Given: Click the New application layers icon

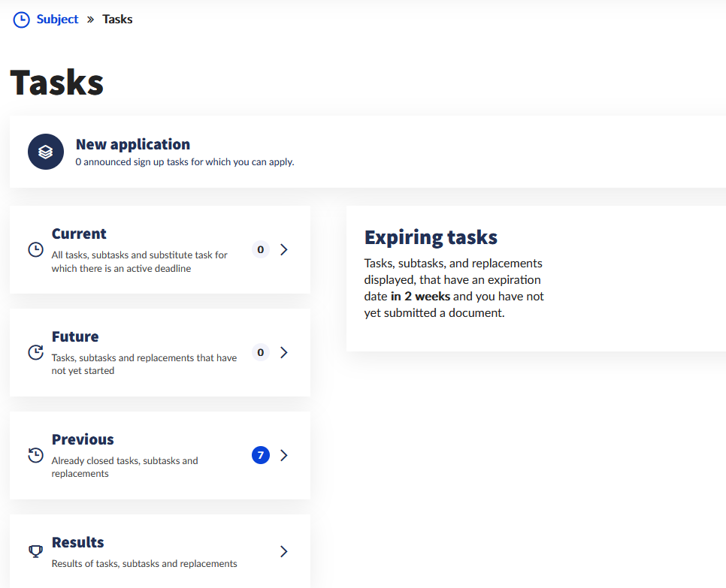Looking at the screenshot, I should pos(45,152).
